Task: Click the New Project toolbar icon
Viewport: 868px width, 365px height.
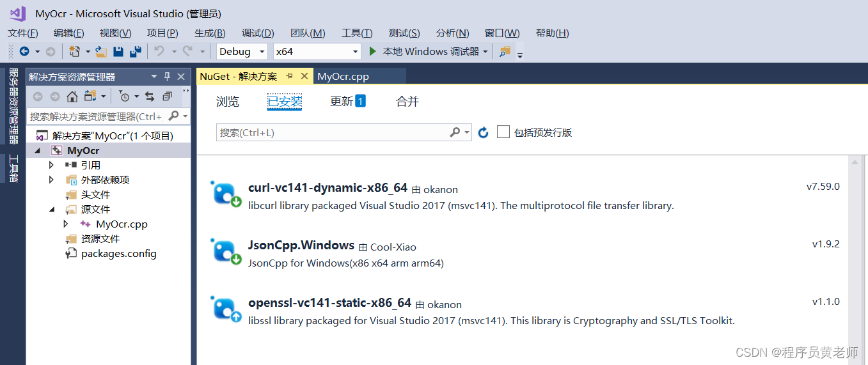Action: pos(74,51)
